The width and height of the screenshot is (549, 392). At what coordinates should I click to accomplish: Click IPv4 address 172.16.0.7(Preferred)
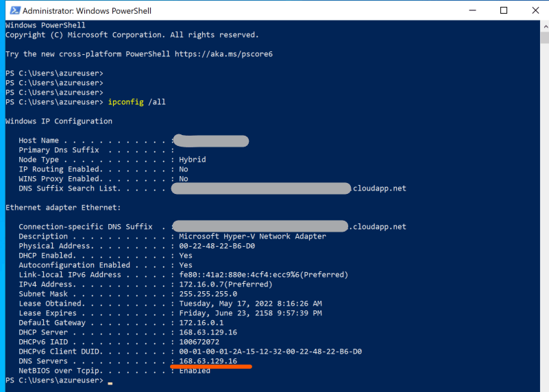(x=225, y=284)
